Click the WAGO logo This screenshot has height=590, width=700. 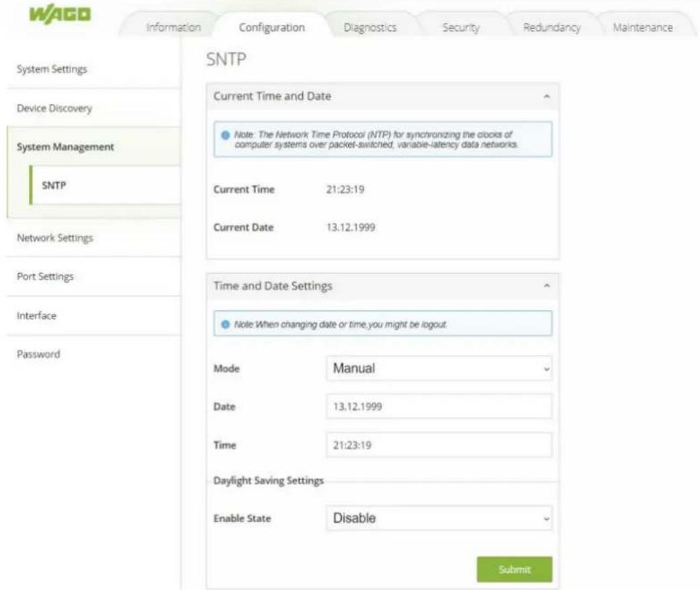coord(60,14)
